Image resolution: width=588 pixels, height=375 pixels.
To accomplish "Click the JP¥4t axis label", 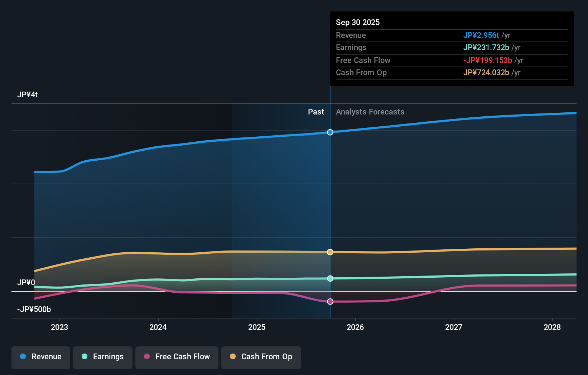I will [x=28, y=94].
